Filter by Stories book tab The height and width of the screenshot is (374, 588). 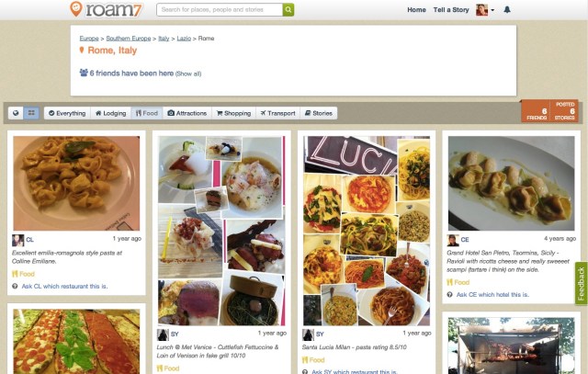319,113
